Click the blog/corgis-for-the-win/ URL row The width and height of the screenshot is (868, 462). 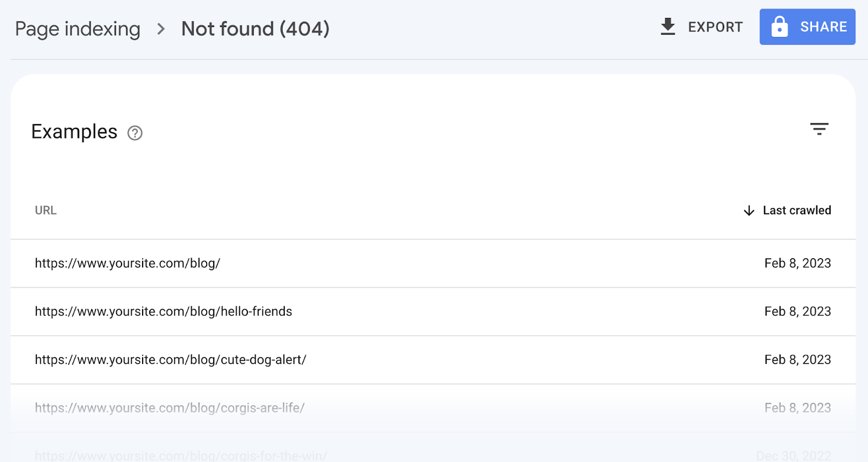[x=181, y=455]
